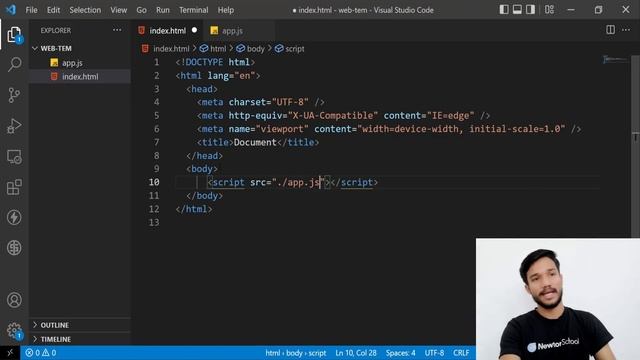Click line number 13 in gutter
This screenshot has width=640, height=360.
154,222
